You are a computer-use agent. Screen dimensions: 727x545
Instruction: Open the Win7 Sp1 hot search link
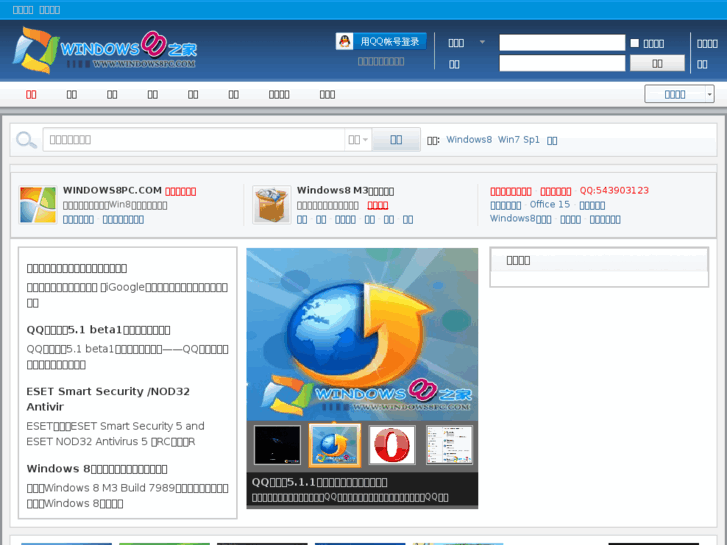pyautogui.click(x=518, y=140)
